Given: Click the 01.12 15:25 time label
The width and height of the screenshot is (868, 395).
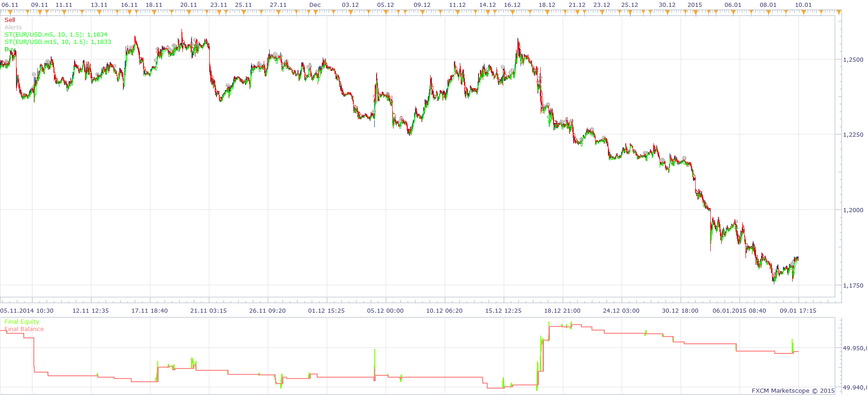Looking at the screenshot, I should click(x=326, y=311).
